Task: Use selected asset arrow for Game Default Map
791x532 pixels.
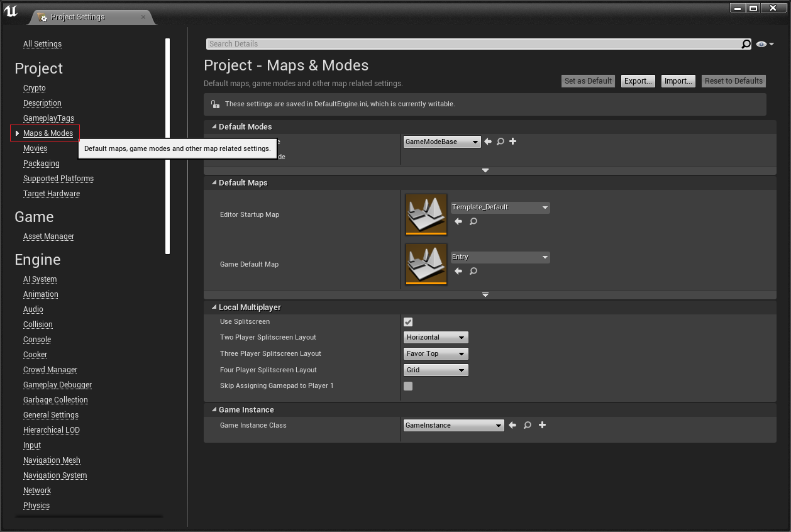Action: coord(458,271)
